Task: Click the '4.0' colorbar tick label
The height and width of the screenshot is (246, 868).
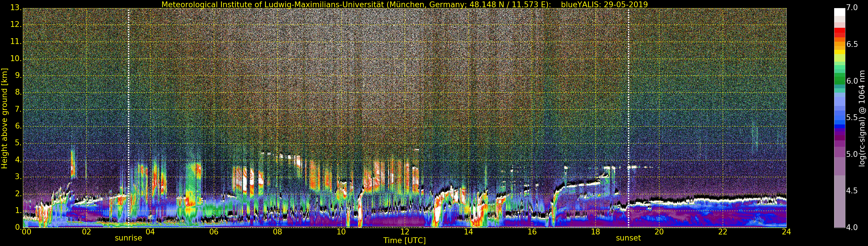Action: tap(852, 227)
